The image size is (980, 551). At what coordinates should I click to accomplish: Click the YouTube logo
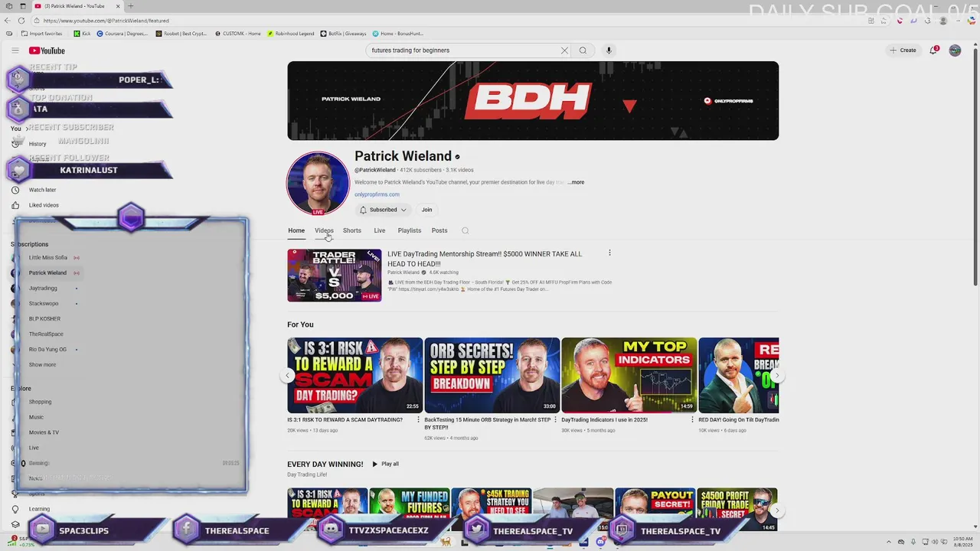[x=47, y=51]
